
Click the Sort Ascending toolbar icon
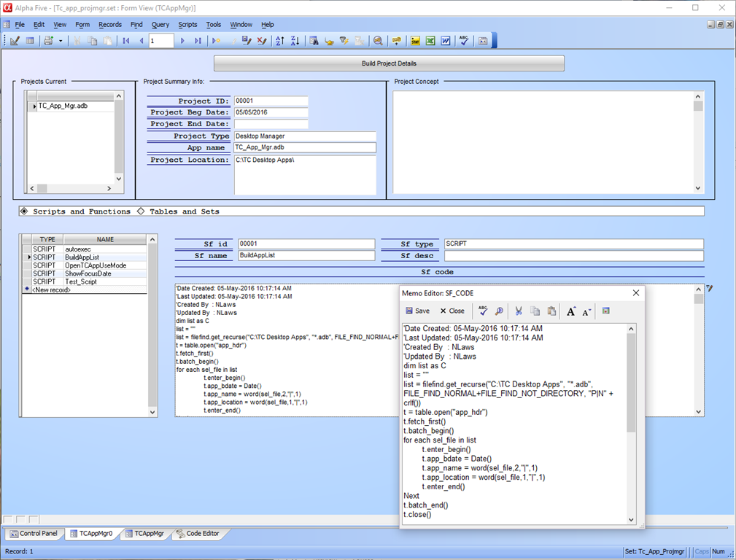[x=280, y=41]
